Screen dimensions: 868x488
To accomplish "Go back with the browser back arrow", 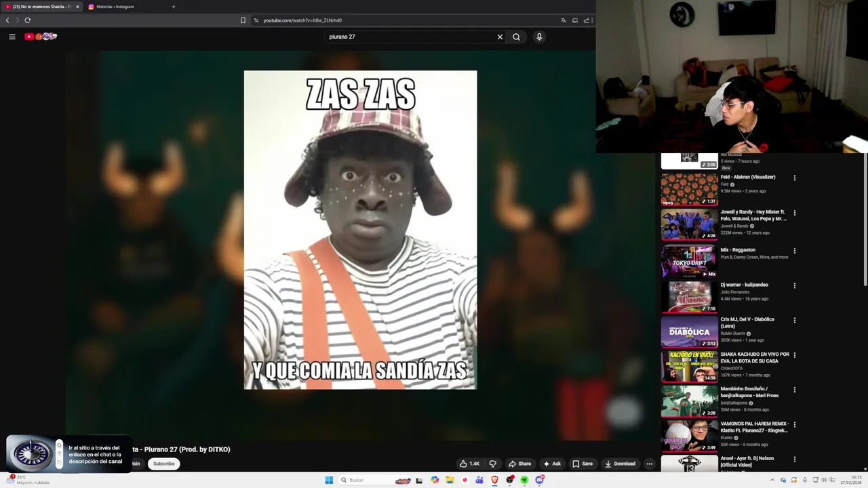I will pos(7,20).
